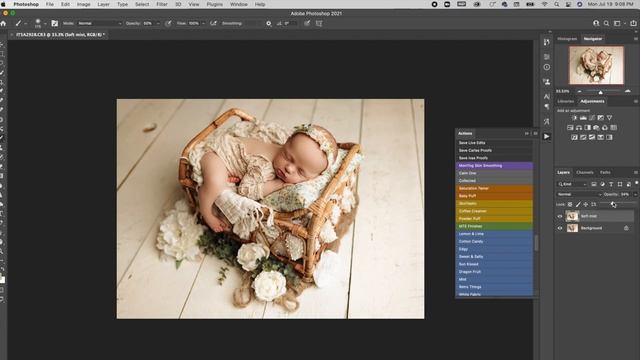Viewport: 640px width, 360px height.
Task: Click the Navigator preview thumbnail
Action: coord(596,65)
